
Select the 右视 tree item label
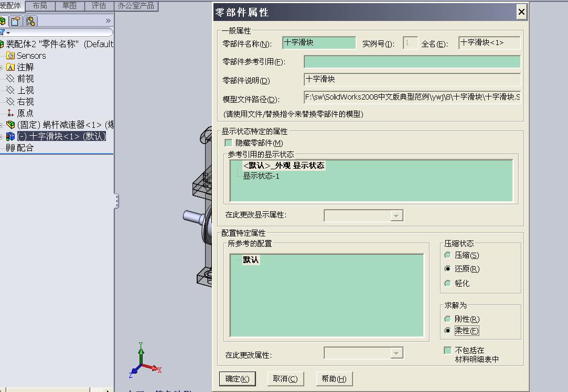coord(25,102)
